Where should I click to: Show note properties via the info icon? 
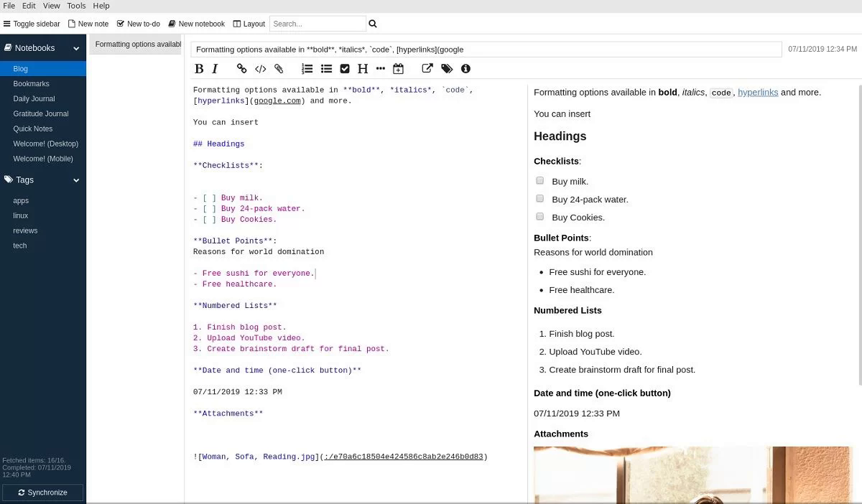click(465, 69)
